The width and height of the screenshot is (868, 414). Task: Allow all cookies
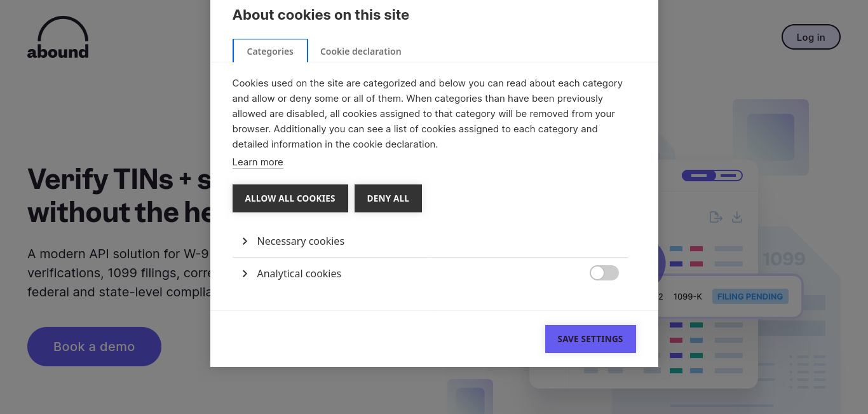tap(290, 198)
